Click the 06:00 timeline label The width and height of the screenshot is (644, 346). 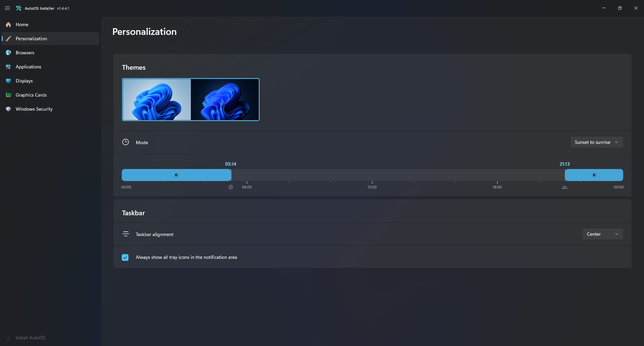[x=247, y=187]
